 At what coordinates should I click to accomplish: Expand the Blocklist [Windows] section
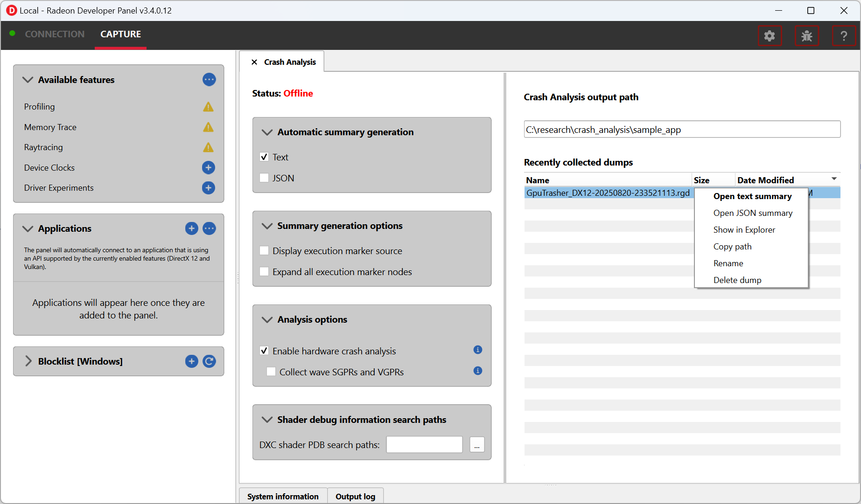pos(28,361)
